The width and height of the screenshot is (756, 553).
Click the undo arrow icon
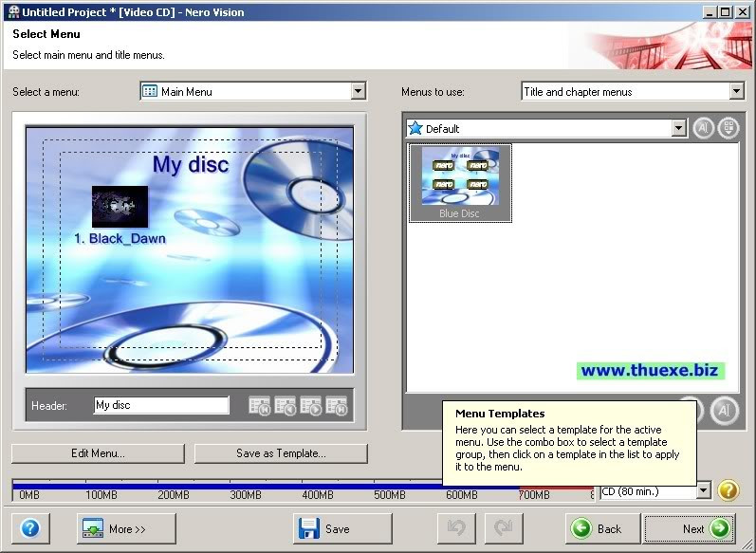pyautogui.click(x=456, y=528)
